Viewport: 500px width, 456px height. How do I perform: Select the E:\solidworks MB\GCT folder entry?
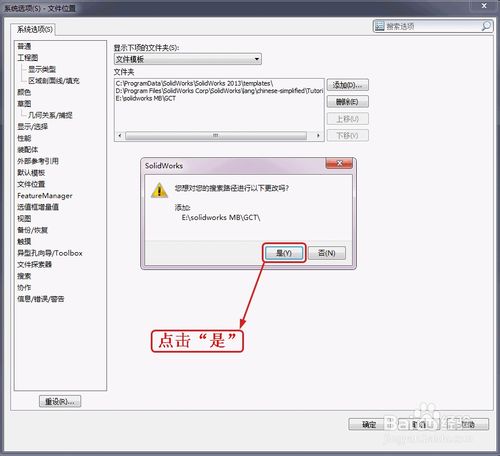coord(146,98)
